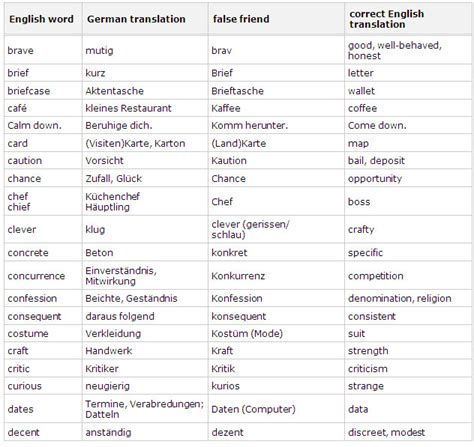Viewport: 474px width, 447px height.
Task: Click the 'clever (gerissen/ schlau)' cell
Action: [250, 229]
